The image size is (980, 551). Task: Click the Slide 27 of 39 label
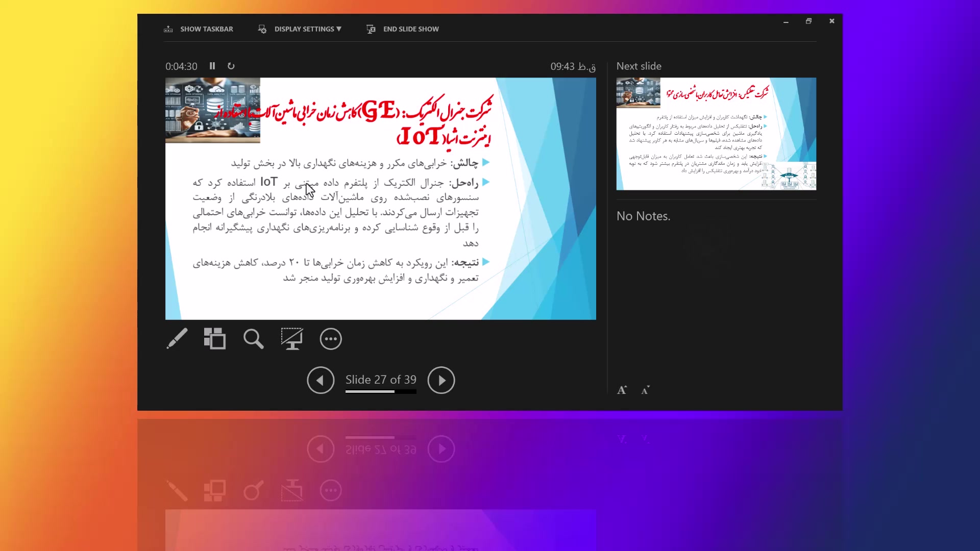[x=381, y=380]
